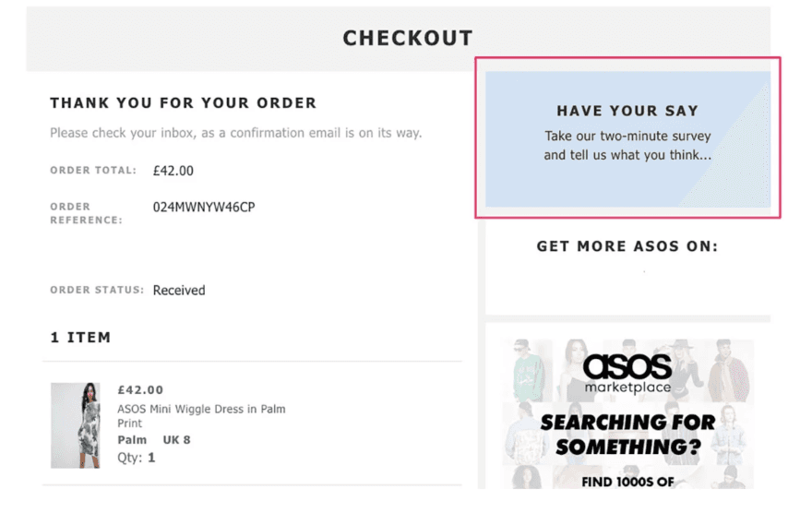Click the 1 Item section heading
The width and height of the screenshot is (812, 513).
click(x=80, y=338)
